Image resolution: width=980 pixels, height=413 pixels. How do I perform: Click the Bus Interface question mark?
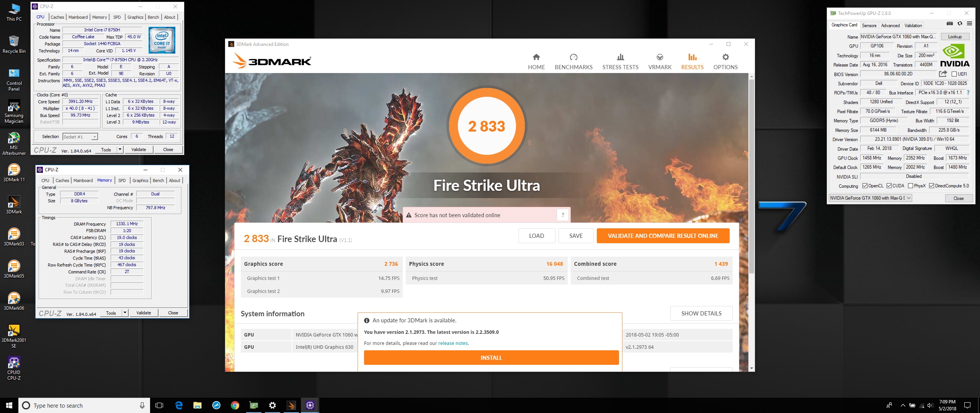[x=968, y=93]
